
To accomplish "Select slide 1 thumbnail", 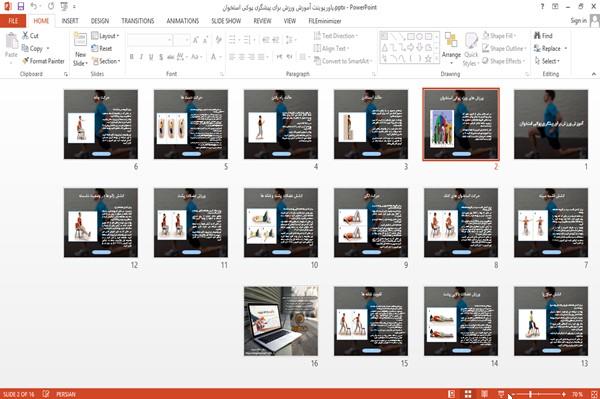I will pos(551,124).
